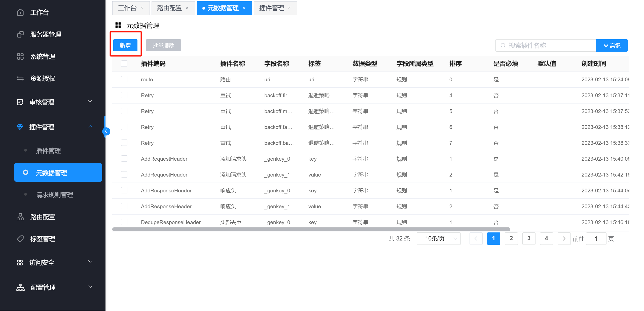Viewport: 644px width, 311px height.
Task: Collapse the sidebar with the blue arrow button
Action: (x=106, y=131)
